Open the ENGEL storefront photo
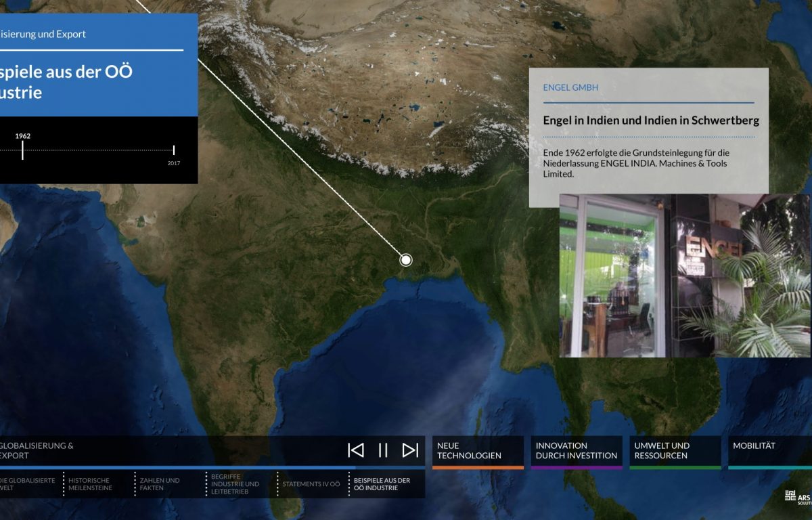Screen dimensions: 812x520 click(x=684, y=276)
